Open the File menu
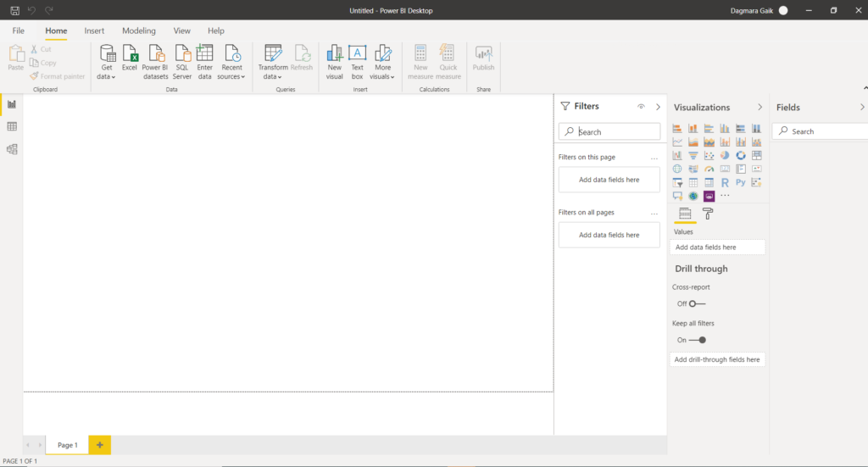The image size is (868, 467). point(19,31)
